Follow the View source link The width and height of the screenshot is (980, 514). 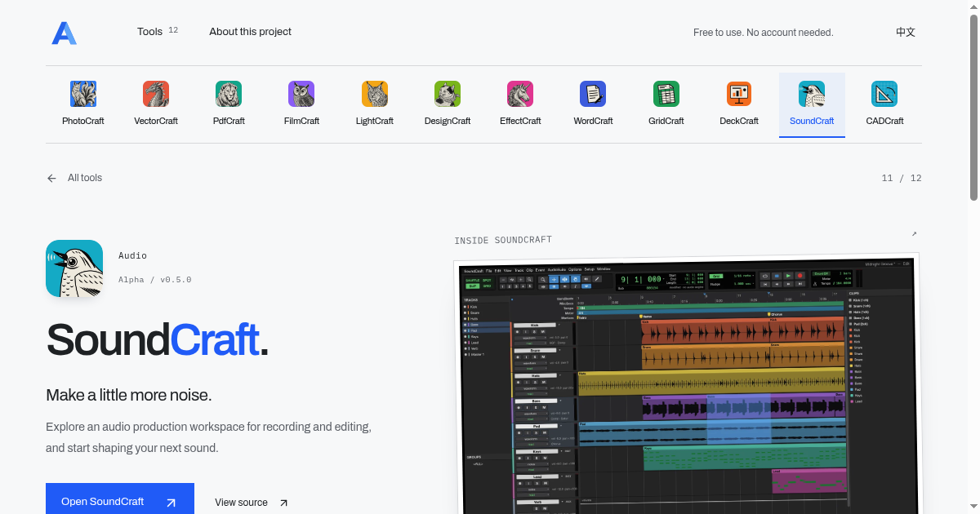252,503
